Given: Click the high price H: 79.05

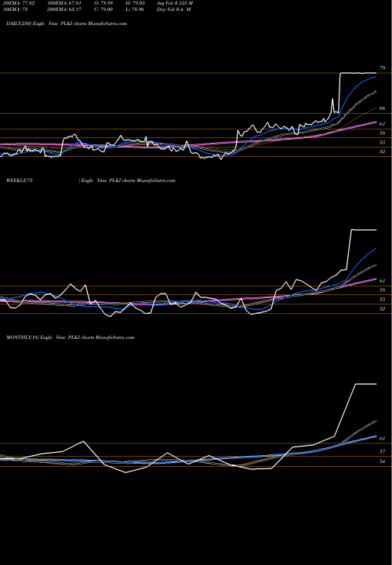Looking at the screenshot, I should pyautogui.click(x=135, y=3).
